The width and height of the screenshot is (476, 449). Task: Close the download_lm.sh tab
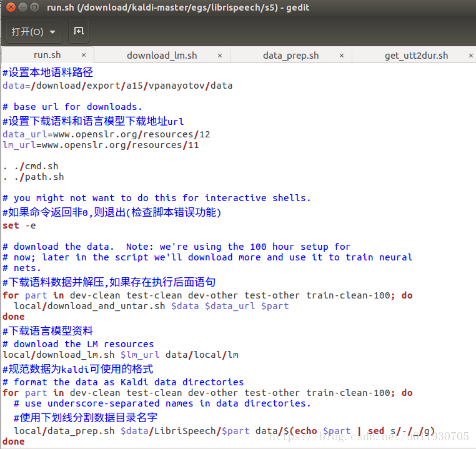point(220,56)
